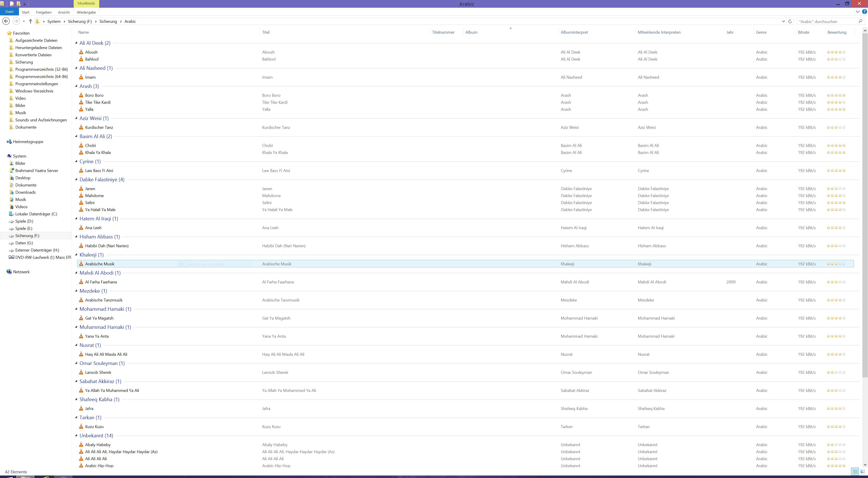The image size is (868, 478).
Task: Switch to the Ansicht ribbon tab
Action: 64,12
